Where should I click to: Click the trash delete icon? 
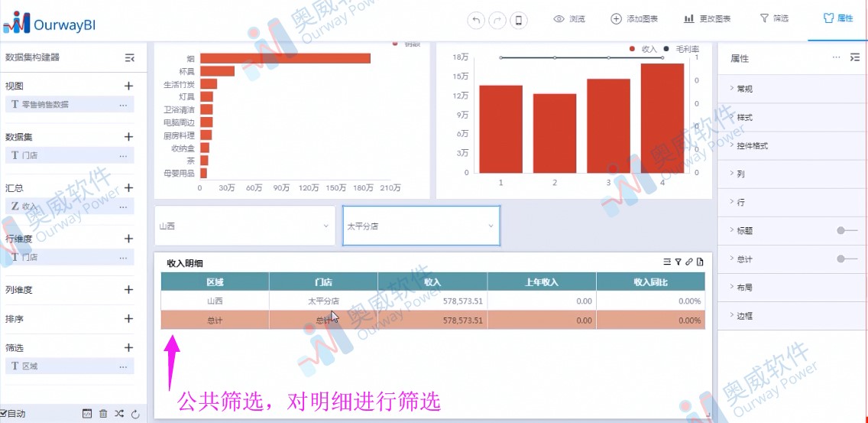click(103, 414)
